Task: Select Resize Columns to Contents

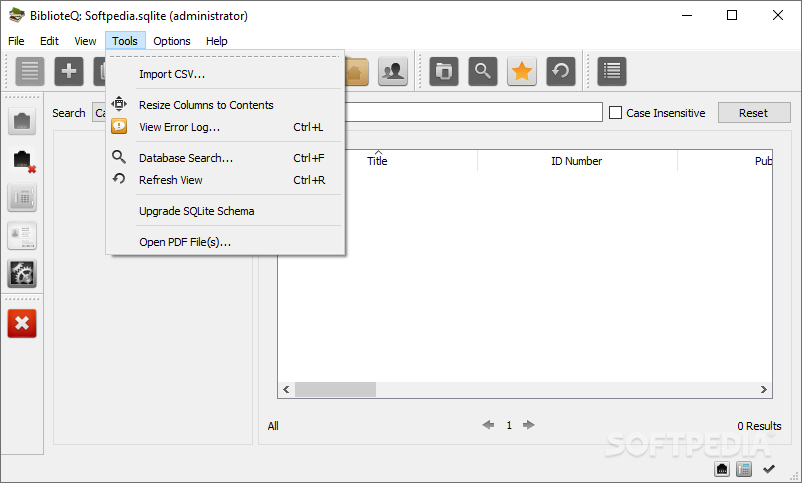Action: click(x=225, y=105)
